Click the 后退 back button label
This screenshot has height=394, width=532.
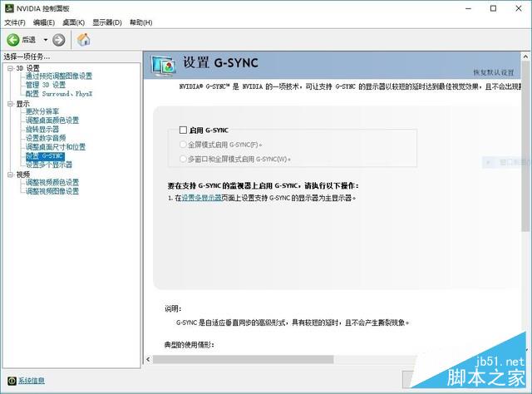click(x=29, y=40)
